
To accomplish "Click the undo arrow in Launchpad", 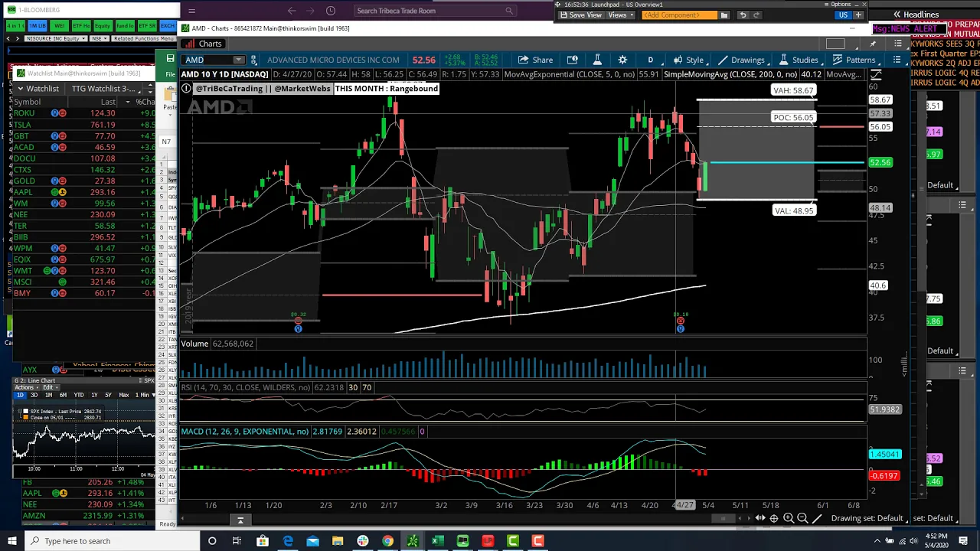I will pyautogui.click(x=743, y=15).
